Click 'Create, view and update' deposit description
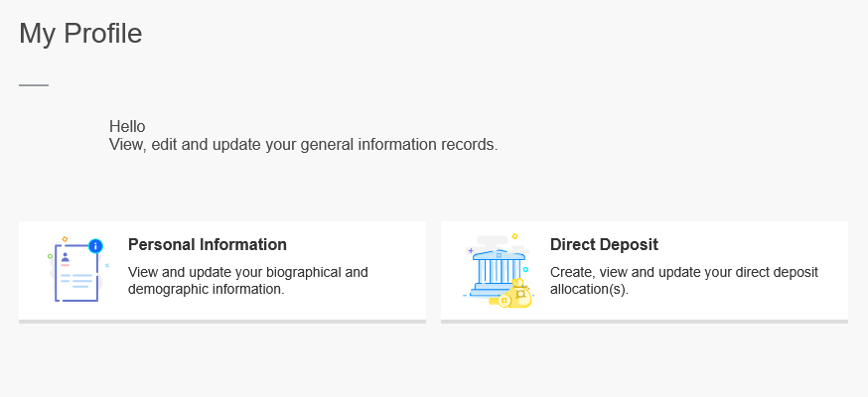 (683, 272)
